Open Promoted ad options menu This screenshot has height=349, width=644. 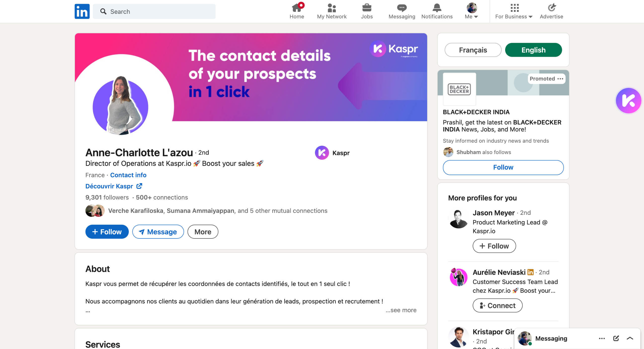[560, 79]
